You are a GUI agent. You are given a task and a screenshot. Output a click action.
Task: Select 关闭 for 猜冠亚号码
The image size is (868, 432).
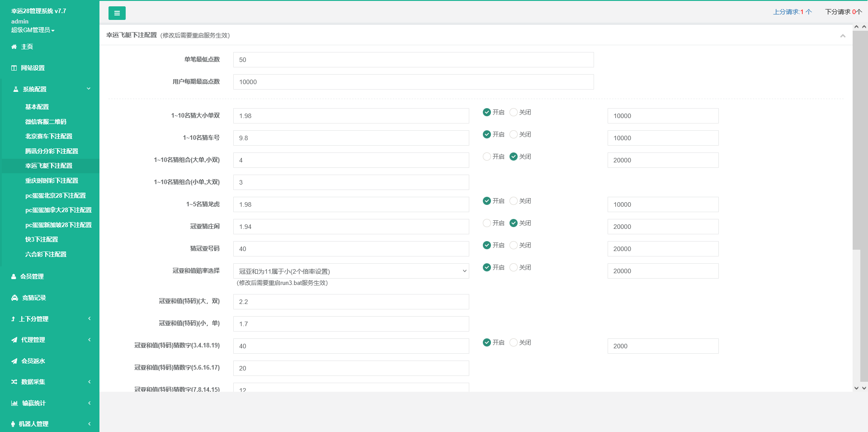514,245
